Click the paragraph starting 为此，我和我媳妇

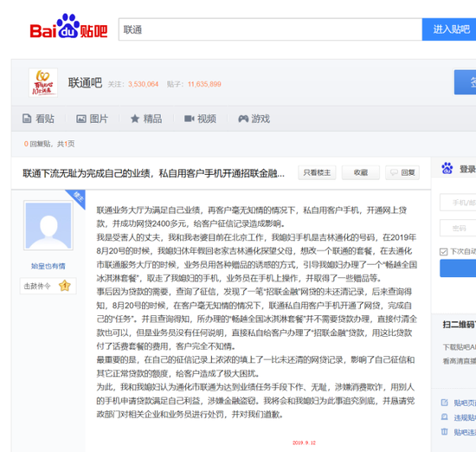[x=255, y=401]
